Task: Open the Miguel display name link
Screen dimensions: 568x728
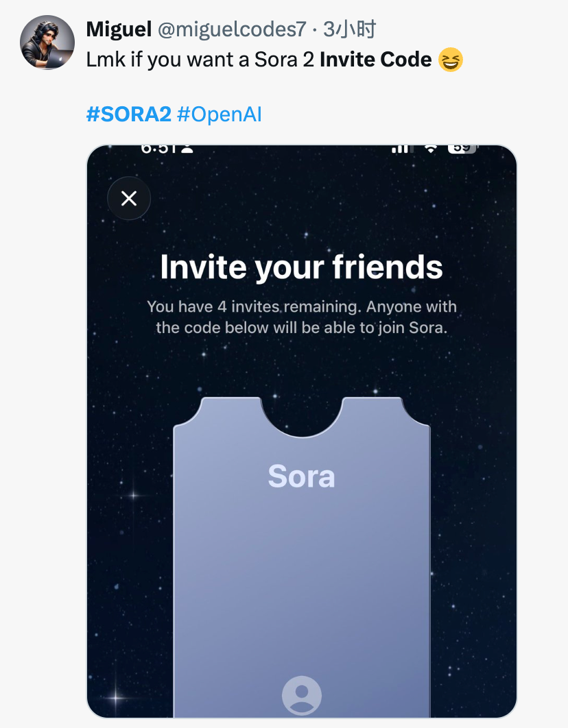Action: (x=119, y=29)
